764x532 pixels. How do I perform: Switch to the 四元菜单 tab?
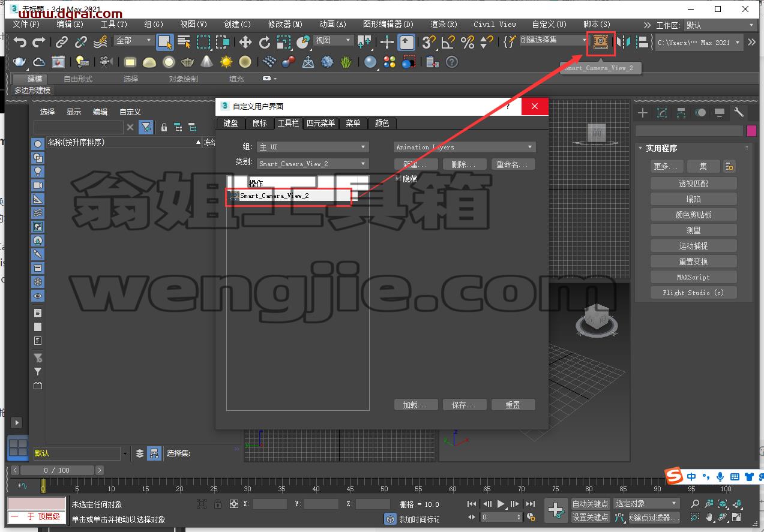click(320, 123)
